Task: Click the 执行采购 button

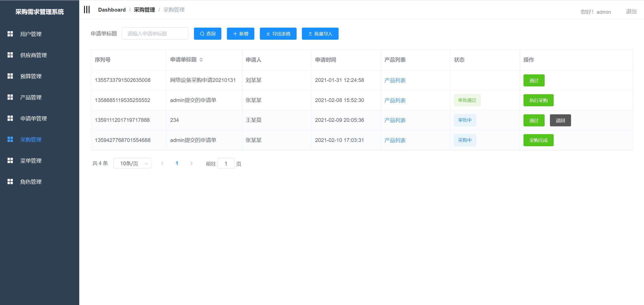Action: click(538, 100)
